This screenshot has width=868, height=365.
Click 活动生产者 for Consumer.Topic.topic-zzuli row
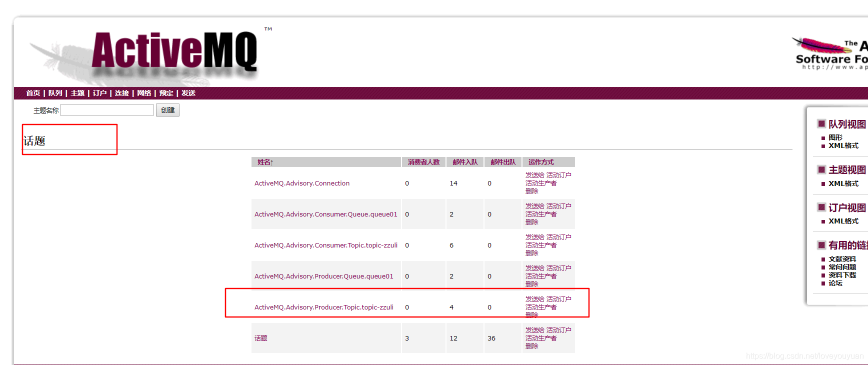click(x=541, y=245)
